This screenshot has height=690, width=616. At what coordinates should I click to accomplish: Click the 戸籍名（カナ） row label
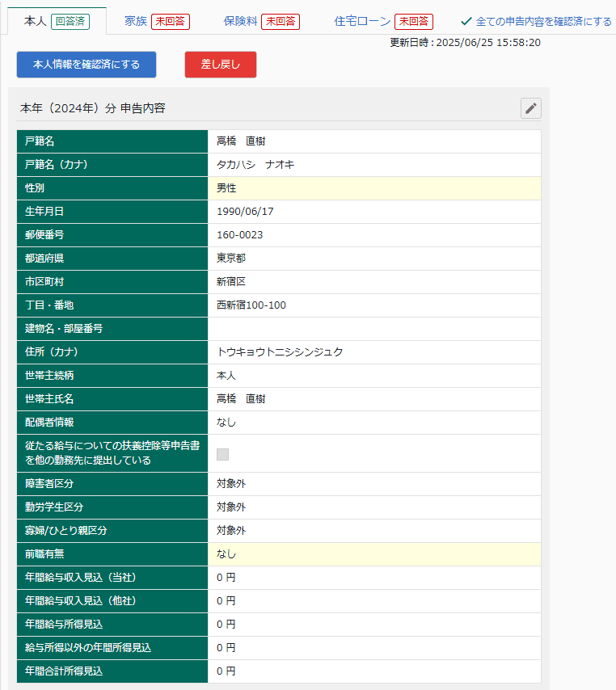click(x=57, y=165)
